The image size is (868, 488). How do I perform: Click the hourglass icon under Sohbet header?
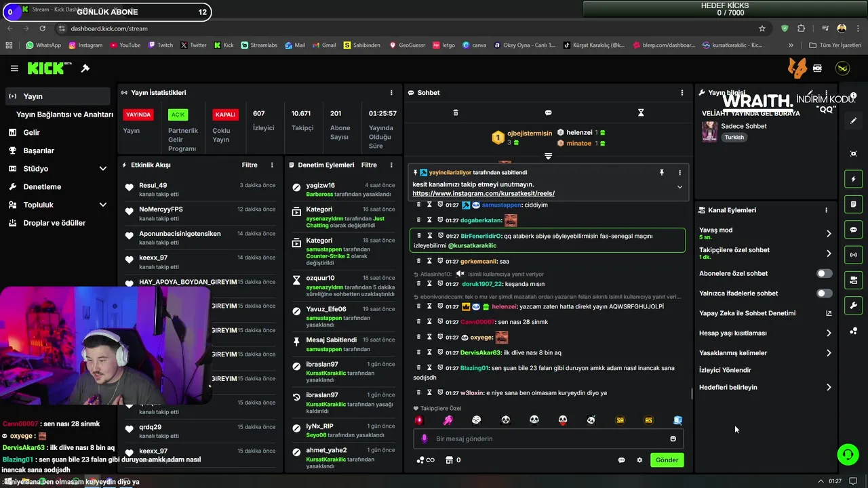pos(641,113)
